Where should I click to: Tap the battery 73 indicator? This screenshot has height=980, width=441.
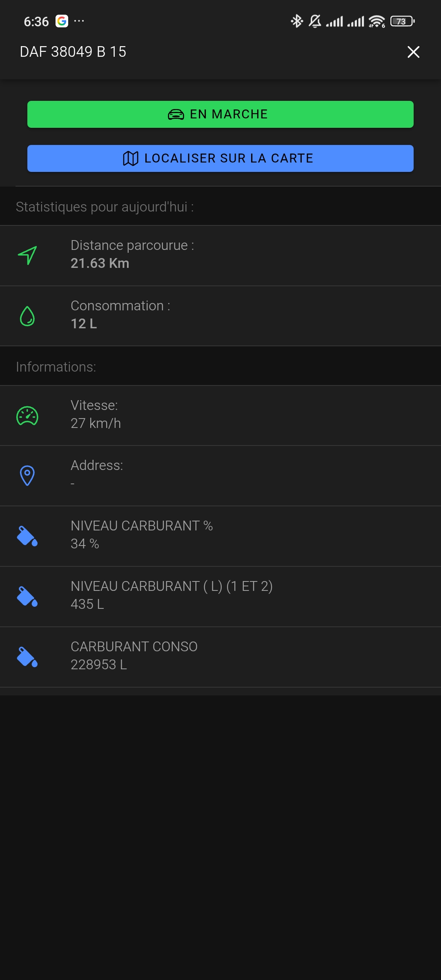(x=403, y=21)
